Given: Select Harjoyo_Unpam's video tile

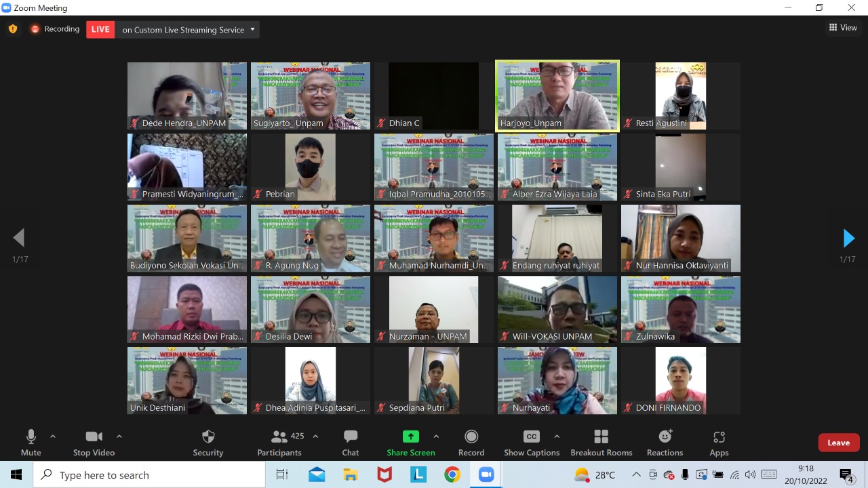Looking at the screenshot, I should (557, 95).
